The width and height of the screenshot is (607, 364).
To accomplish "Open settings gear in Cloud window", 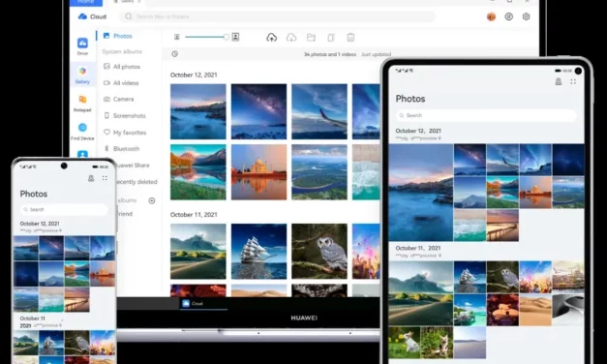I will click(x=526, y=16).
